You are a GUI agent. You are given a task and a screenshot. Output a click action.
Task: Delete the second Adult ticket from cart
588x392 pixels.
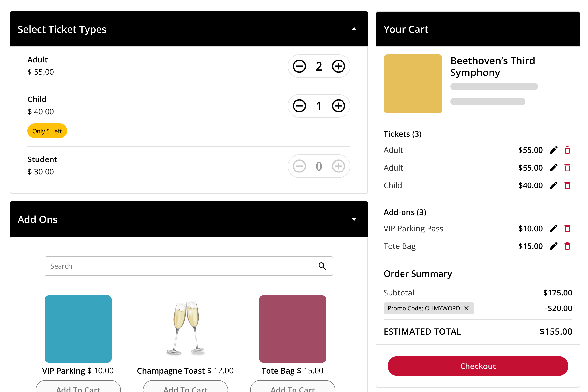567,168
